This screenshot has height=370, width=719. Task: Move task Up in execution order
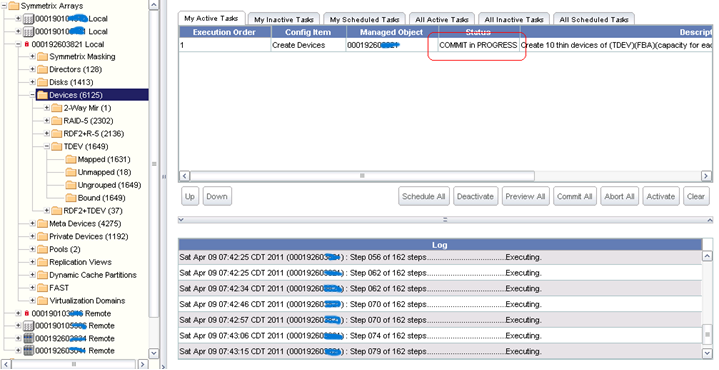[x=190, y=196]
